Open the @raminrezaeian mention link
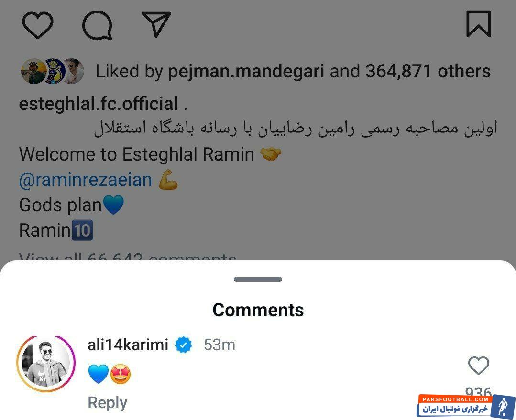 pos(86,180)
